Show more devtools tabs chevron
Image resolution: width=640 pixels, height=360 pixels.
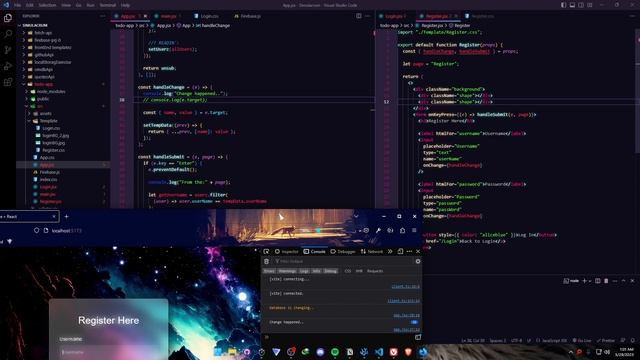pyautogui.click(x=390, y=251)
